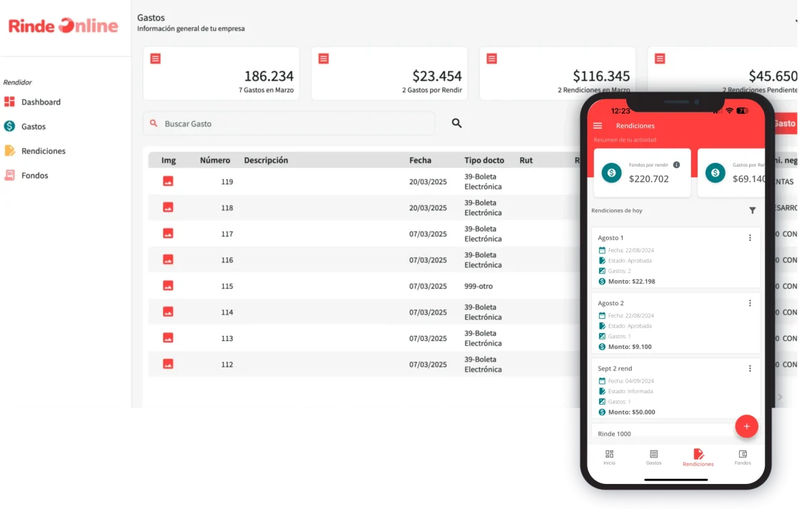812x509 pixels.
Task: Click the search magnifier button
Action: (457, 123)
